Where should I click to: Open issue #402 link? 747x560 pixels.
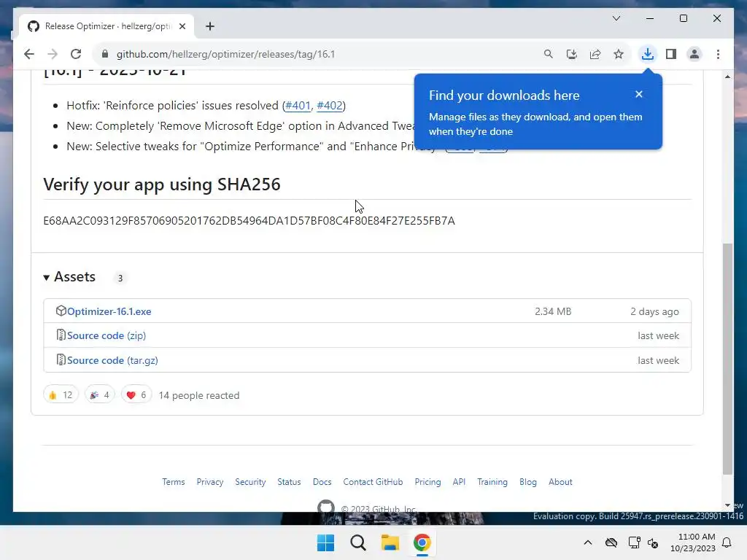click(330, 105)
